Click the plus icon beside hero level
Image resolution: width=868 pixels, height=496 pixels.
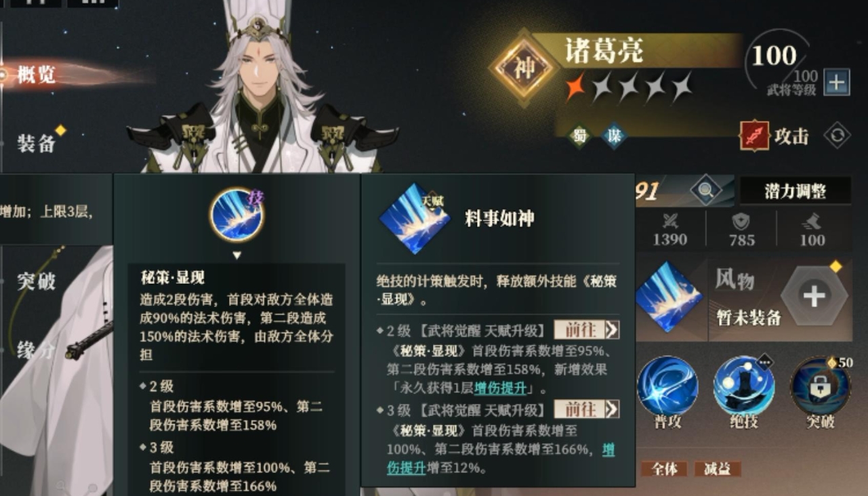837,83
